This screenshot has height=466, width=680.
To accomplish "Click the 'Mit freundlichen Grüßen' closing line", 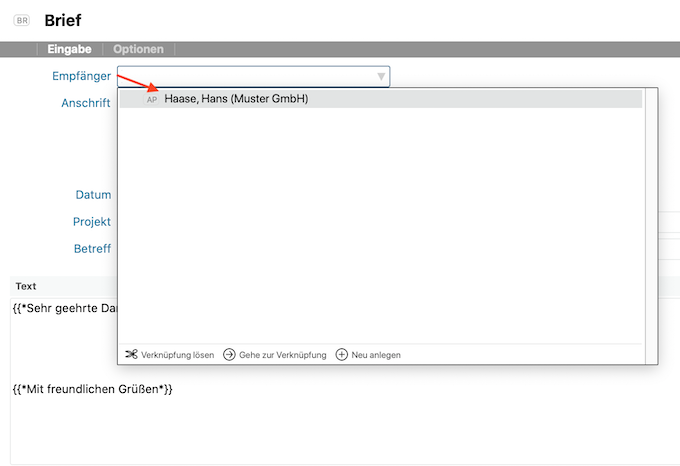I will pos(92,388).
